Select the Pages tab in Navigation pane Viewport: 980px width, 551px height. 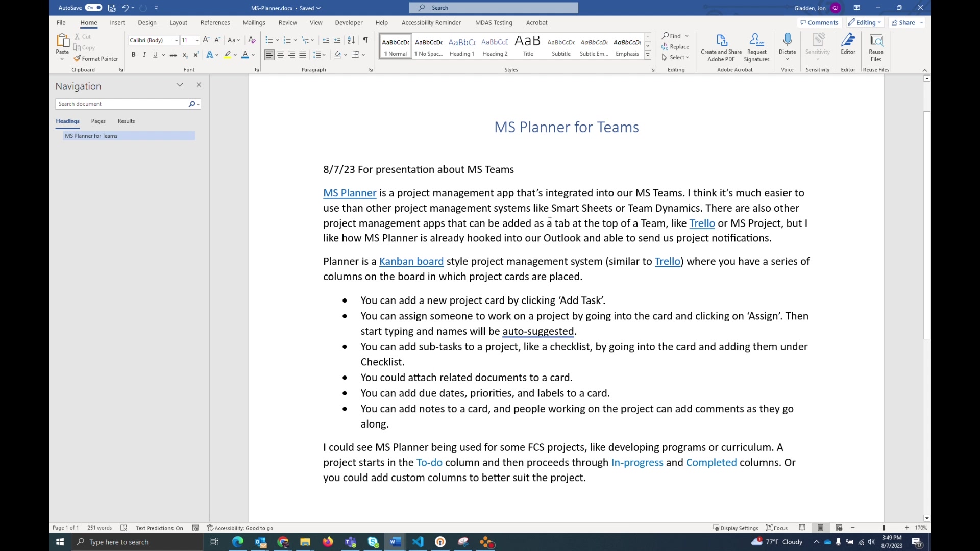[x=98, y=121]
